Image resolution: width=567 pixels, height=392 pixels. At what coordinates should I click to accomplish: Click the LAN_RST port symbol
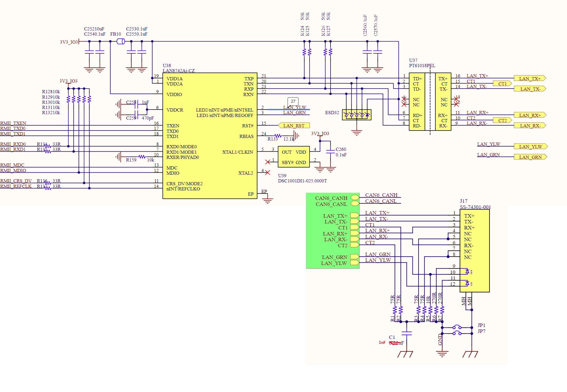294,126
